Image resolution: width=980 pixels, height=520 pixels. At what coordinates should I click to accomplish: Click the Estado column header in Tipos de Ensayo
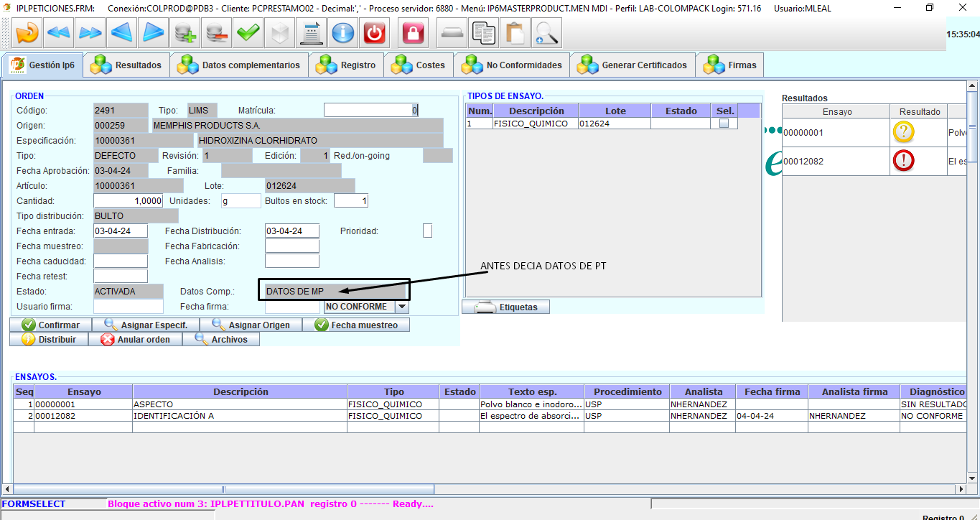[x=681, y=111]
